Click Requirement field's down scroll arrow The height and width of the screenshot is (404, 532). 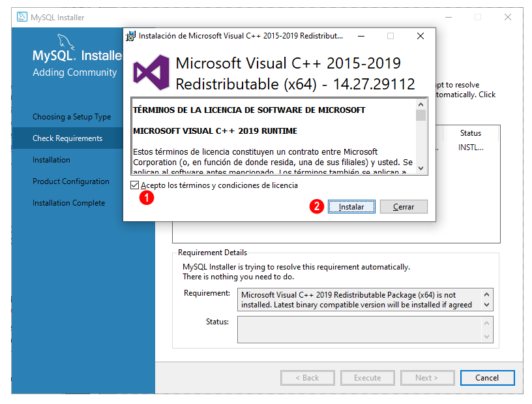click(x=486, y=305)
